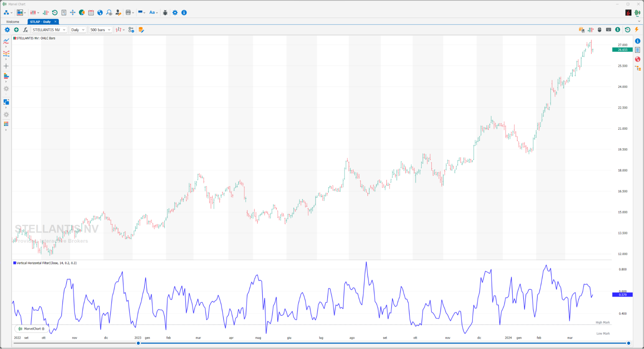This screenshot has width=644, height=349.
Task: Click the Vertical Horizontal Filter indicator label
Action: tap(46, 263)
